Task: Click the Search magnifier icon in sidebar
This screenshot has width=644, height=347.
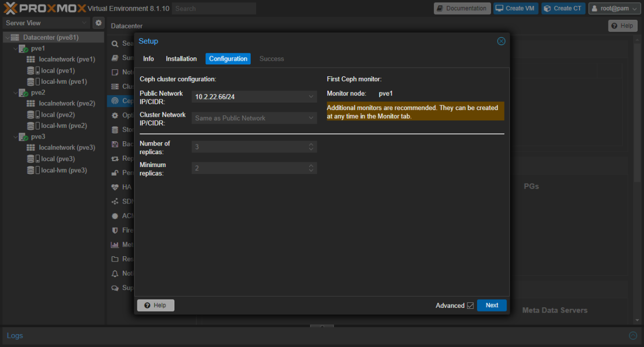Action: coord(115,44)
